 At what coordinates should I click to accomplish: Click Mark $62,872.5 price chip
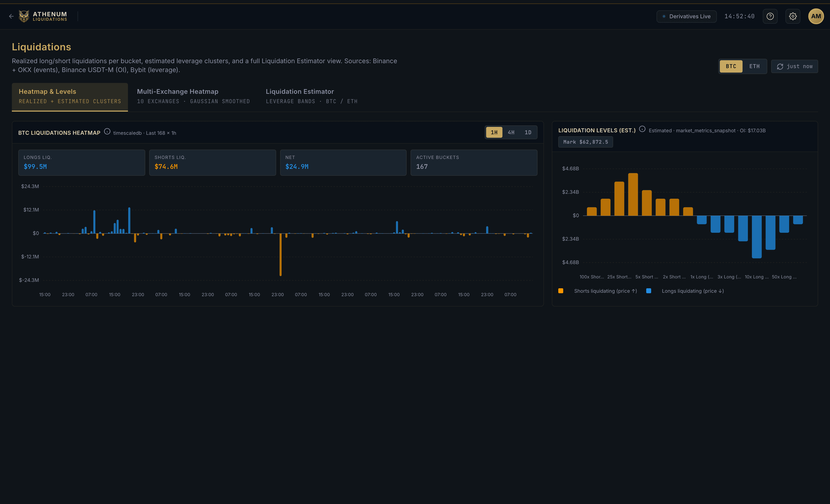click(585, 142)
